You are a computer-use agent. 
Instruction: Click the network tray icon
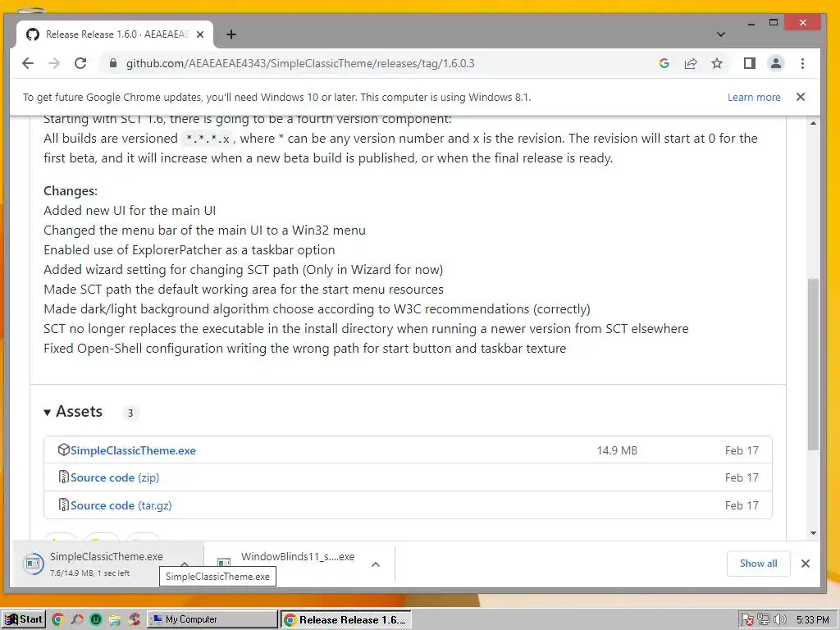tap(764, 620)
